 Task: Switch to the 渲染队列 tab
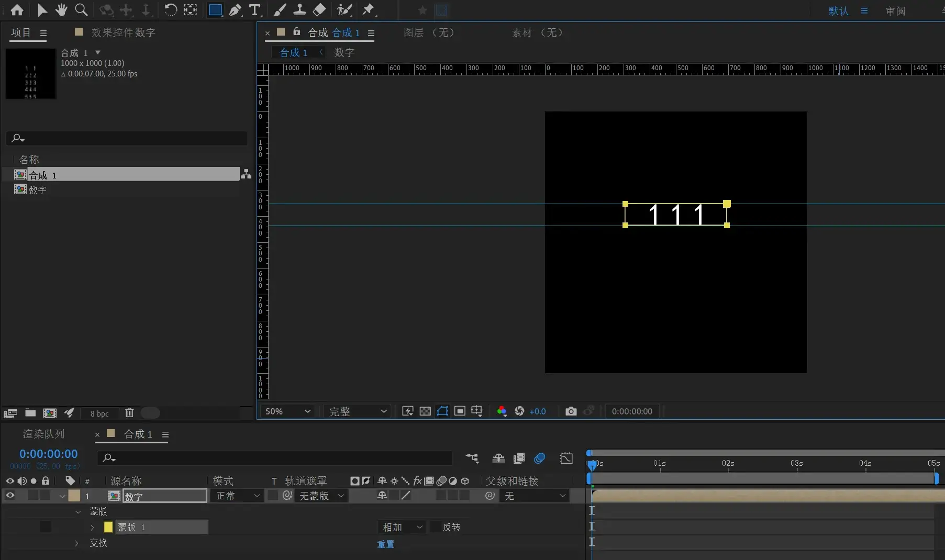point(43,434)
